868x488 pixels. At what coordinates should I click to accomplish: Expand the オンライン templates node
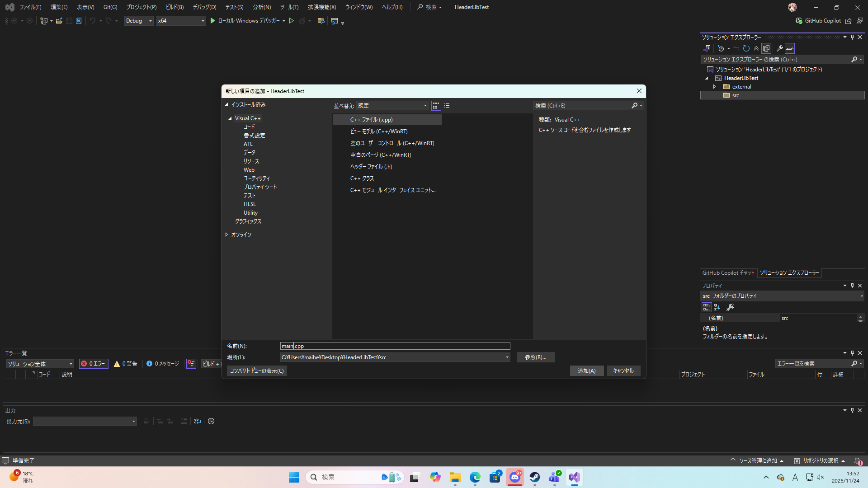pyautogui.click(x=226, y=235)
